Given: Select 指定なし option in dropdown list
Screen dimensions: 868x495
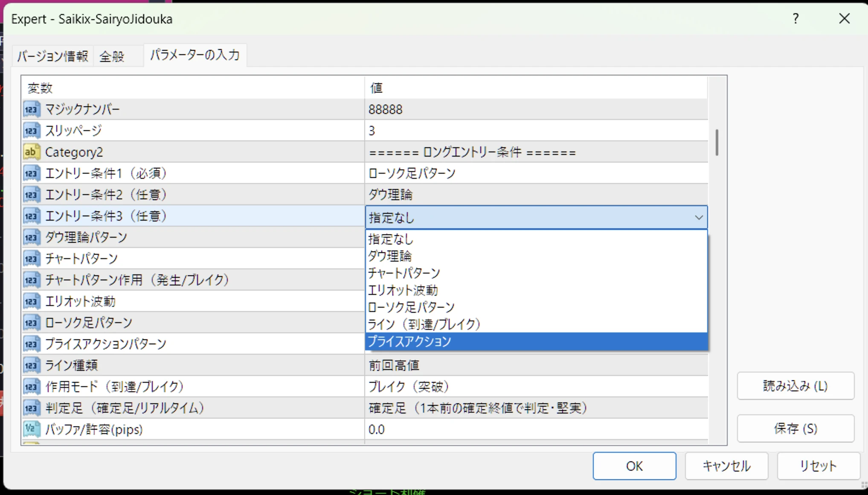Looking at the screenshot, I should click(536, 239).
